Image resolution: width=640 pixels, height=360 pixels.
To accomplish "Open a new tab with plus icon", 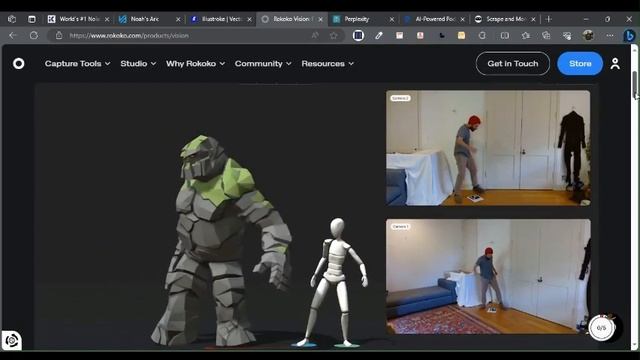I will (x=549, y=19).
